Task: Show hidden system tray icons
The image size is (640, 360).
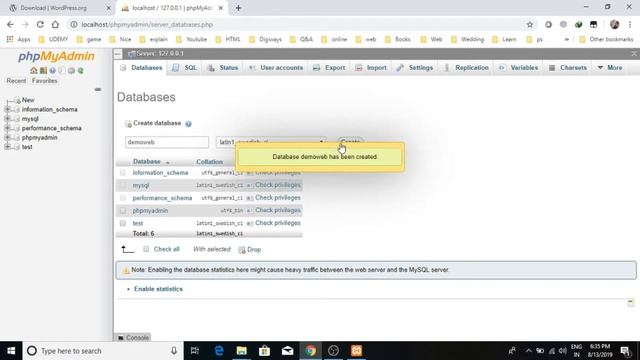Action: point(529,351)
